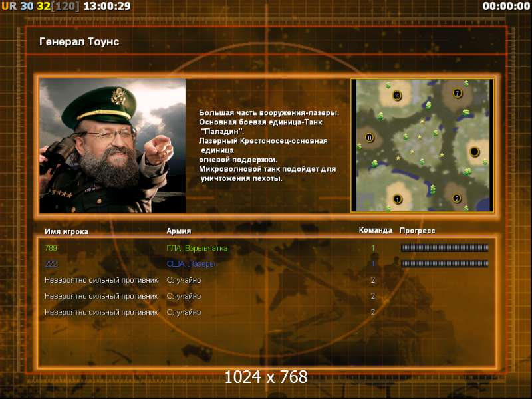532x399 pixels.
Task: Click the Прогресс column header
Action: pos(418,231)
